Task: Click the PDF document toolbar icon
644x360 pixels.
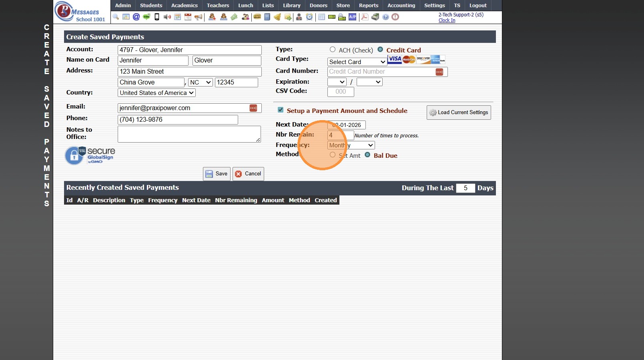Action: click(x=365, y=17)
